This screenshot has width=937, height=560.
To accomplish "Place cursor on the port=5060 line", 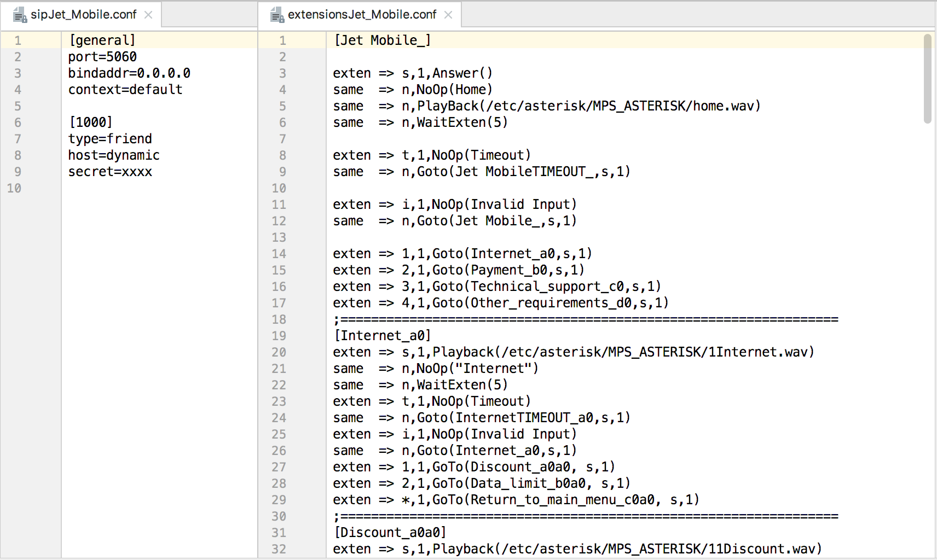I will click(x=102, y=57).
